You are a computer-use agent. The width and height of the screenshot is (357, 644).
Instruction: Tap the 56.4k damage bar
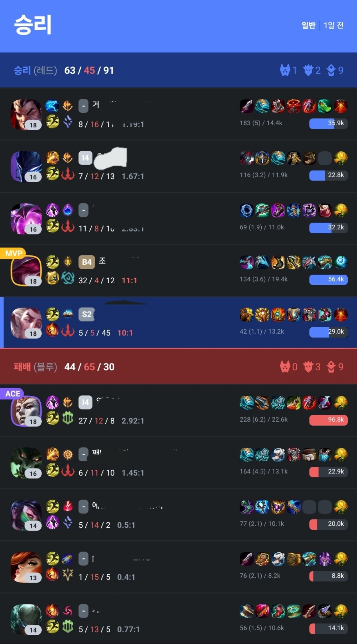tap(328, 279)
